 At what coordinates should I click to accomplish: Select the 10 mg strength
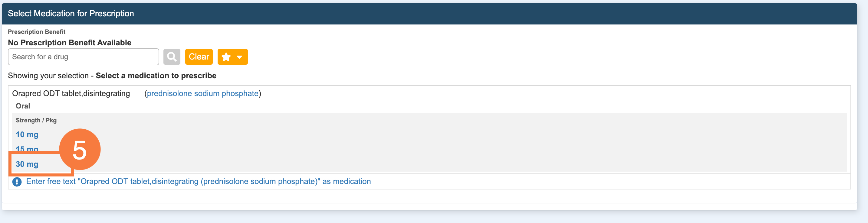(x=27, y=134)
